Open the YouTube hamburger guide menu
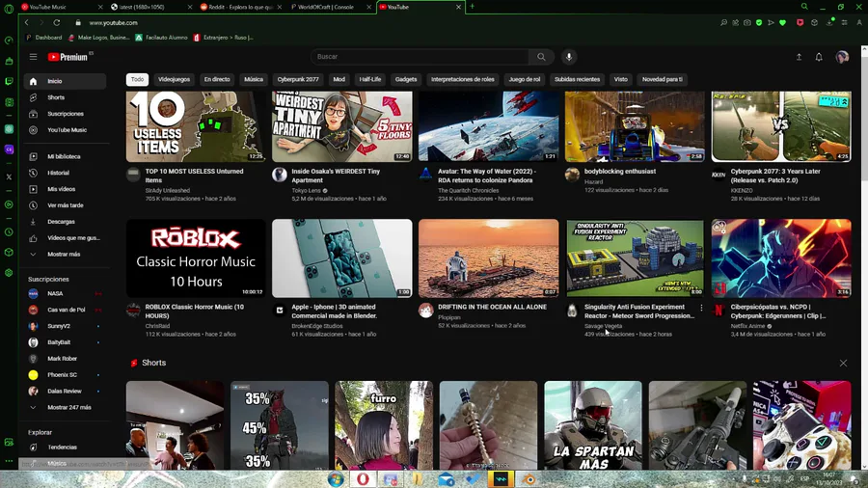 coord(33,57)
